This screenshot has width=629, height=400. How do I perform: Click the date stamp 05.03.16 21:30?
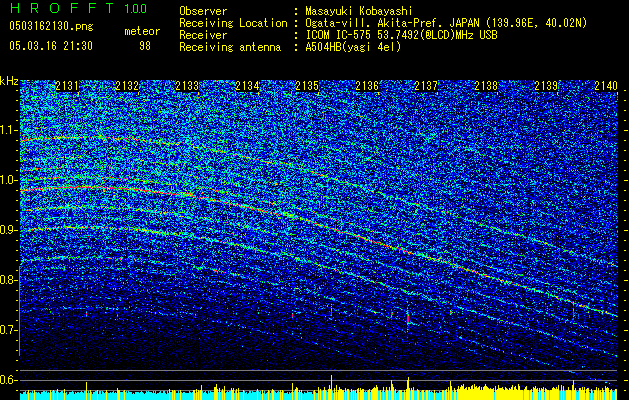click(x=51, y=46)
